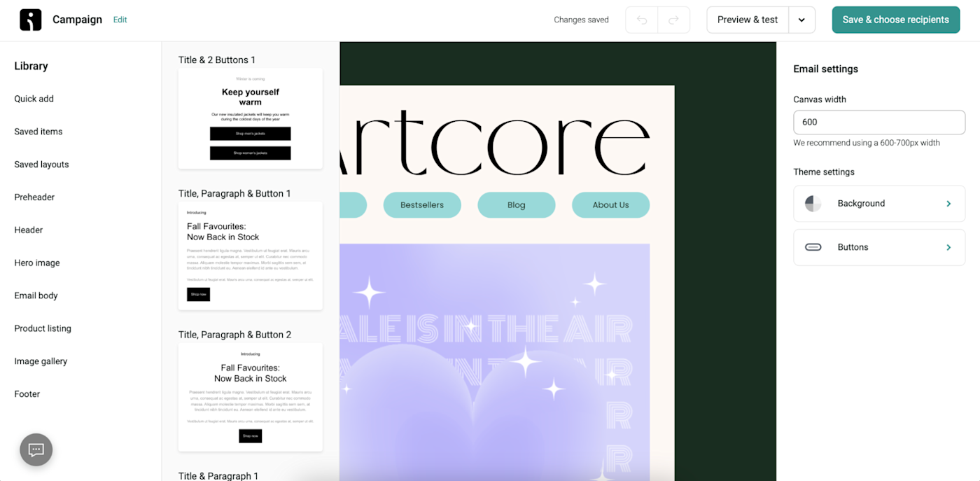Expand the Buttons settings chevron
The width and height of the screenshot is (980, 481).
pos(948,247)
